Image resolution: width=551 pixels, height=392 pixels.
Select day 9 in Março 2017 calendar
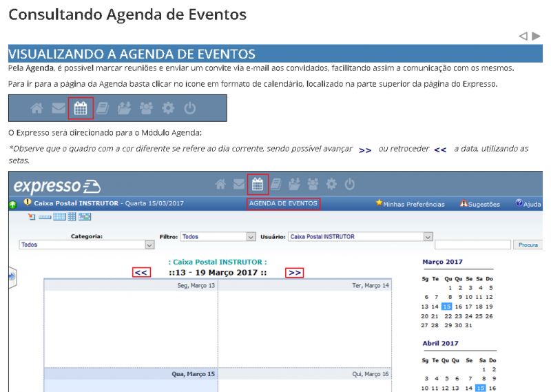point(460,297)
